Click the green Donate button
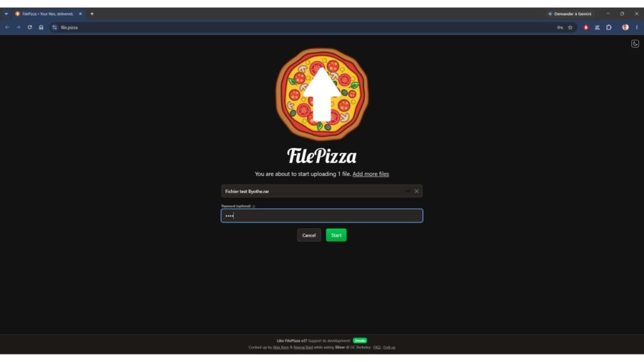The height and width of the screenshot is (362, 644). click(360, 341)
